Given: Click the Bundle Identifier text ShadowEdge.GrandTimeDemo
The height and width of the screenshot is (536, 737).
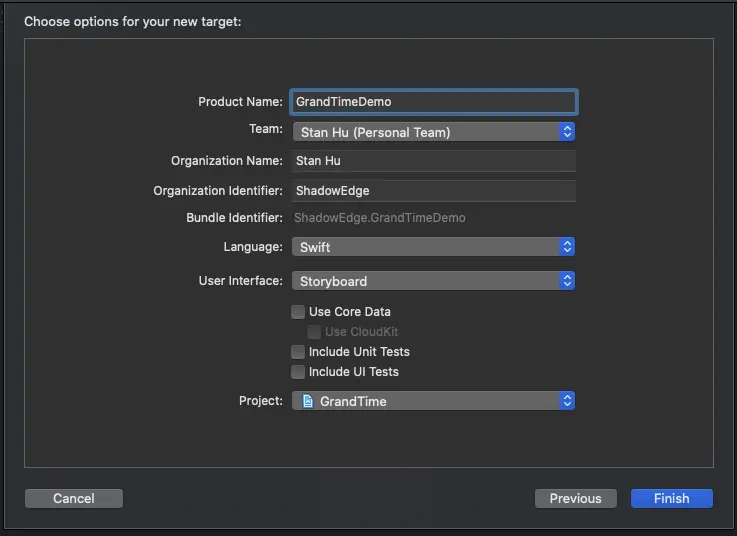Looking at the screenshot, I should point(380,218).
